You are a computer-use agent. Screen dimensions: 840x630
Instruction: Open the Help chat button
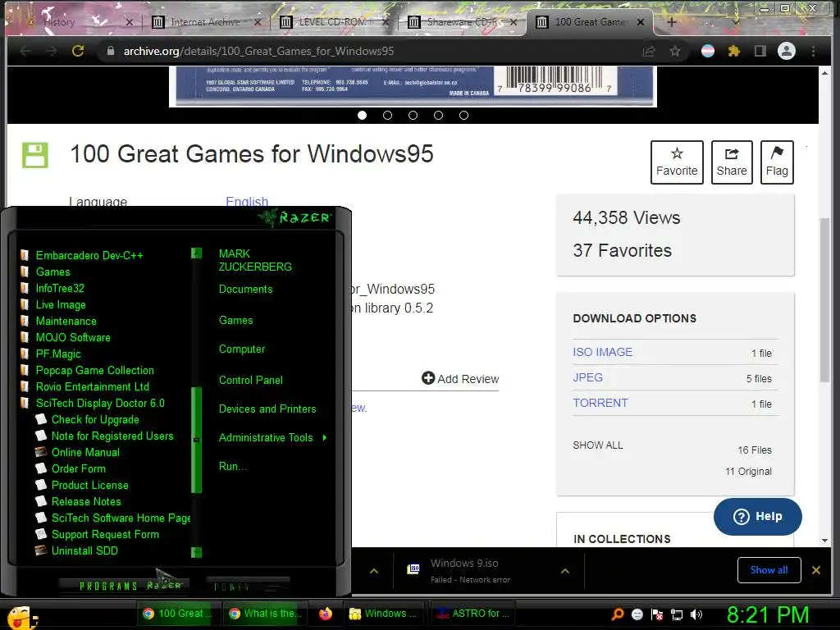pyautogui.click(x=757, y=517)
